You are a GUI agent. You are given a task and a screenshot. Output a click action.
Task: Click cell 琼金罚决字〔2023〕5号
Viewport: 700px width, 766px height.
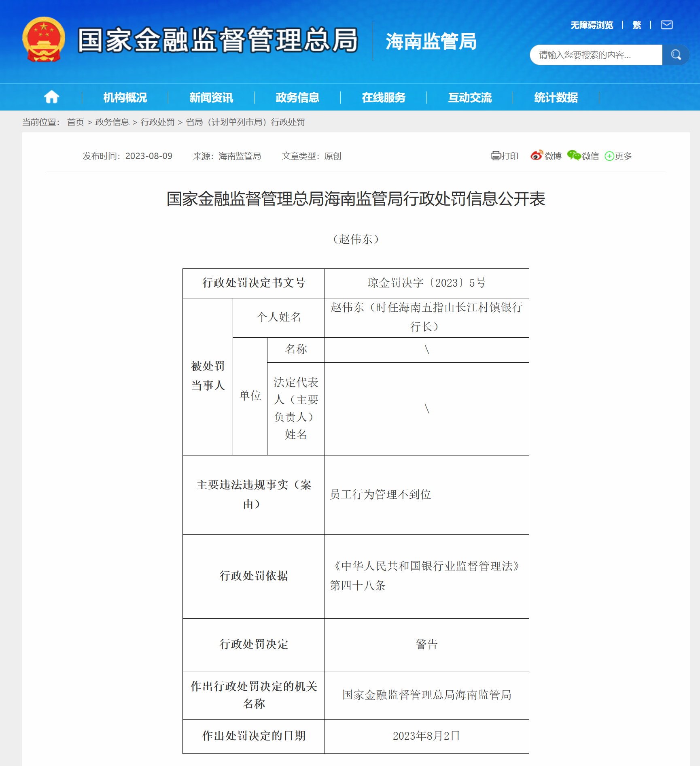[426, 283]
